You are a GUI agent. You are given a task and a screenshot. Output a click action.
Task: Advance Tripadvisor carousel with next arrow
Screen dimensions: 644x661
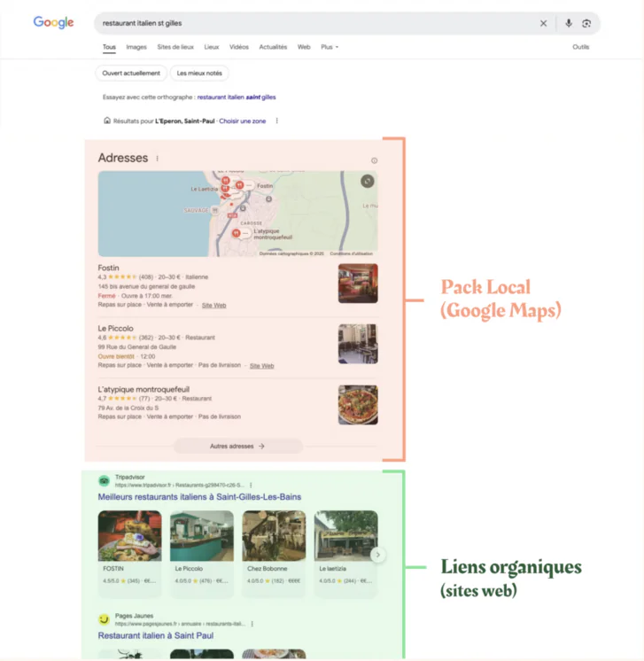[377, 555]
